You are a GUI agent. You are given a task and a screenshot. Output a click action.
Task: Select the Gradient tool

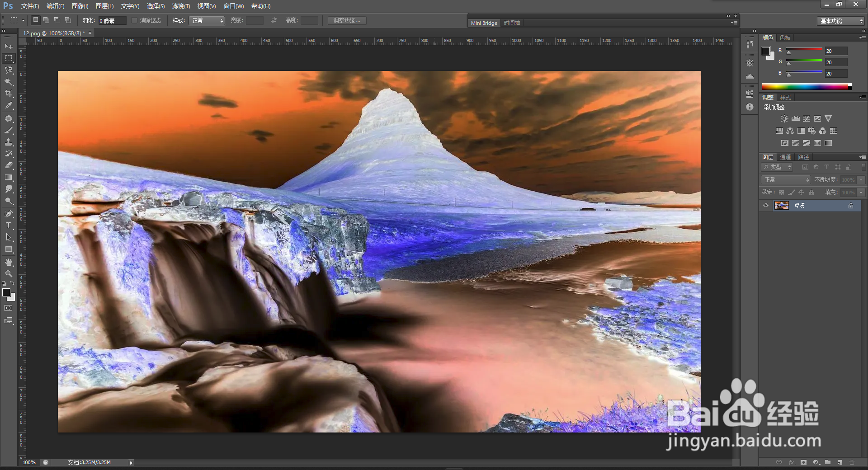[x=9, y=177]
